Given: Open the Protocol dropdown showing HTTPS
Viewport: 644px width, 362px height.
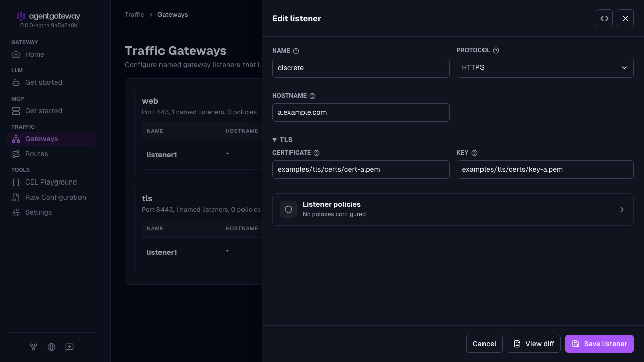Looking at the screenshot, I should tap(545, 68).
